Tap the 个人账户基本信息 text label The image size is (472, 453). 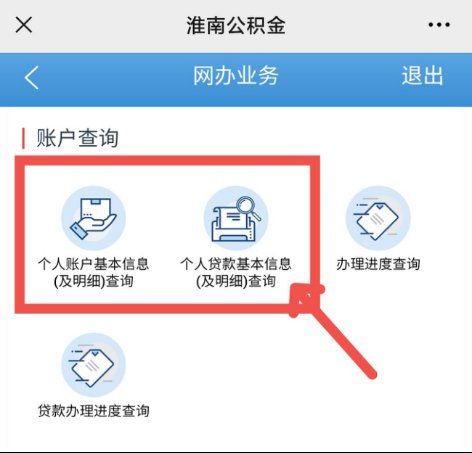(93, 264)
